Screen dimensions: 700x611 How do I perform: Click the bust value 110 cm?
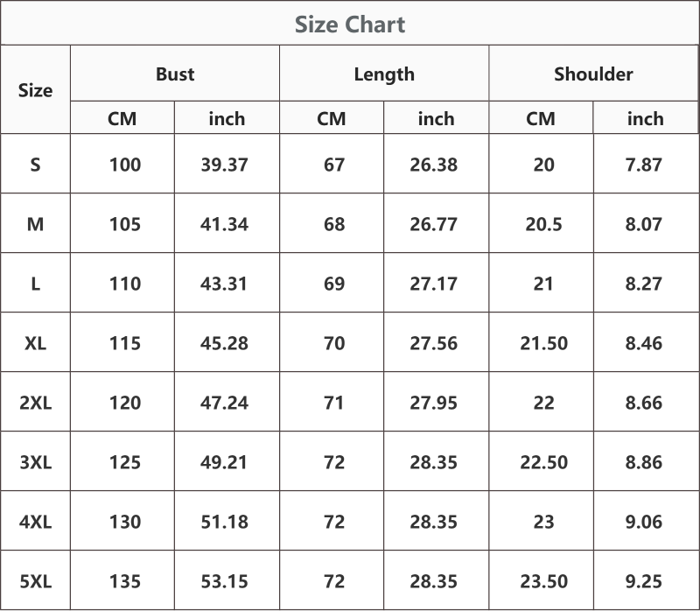[125, 284]
